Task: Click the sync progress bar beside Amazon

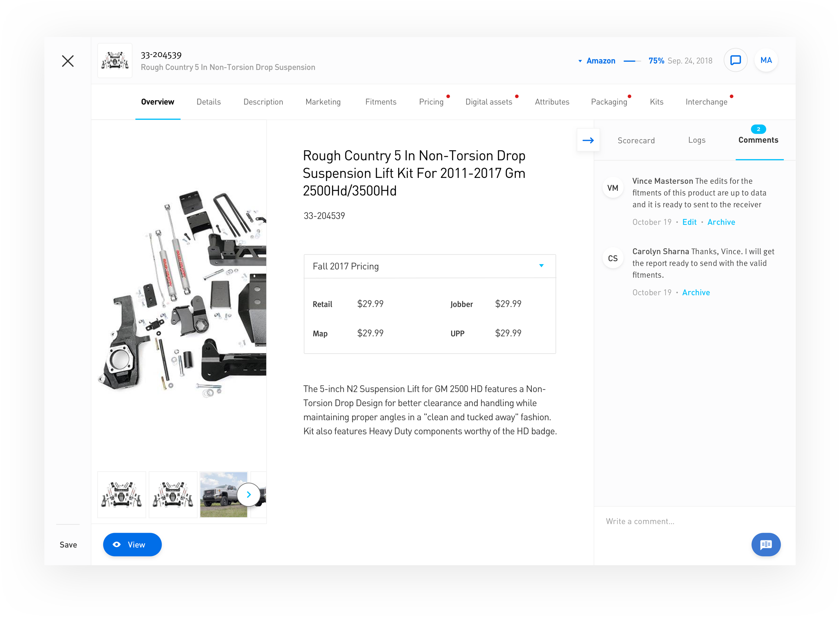Action: [x=632, y=61]
